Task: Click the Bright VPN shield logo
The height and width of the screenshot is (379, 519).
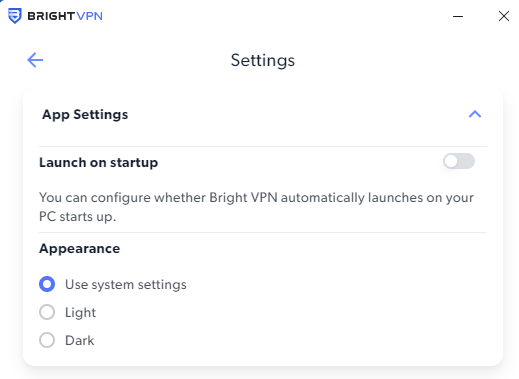Action: pyautogui.click(x=15, y=16)
